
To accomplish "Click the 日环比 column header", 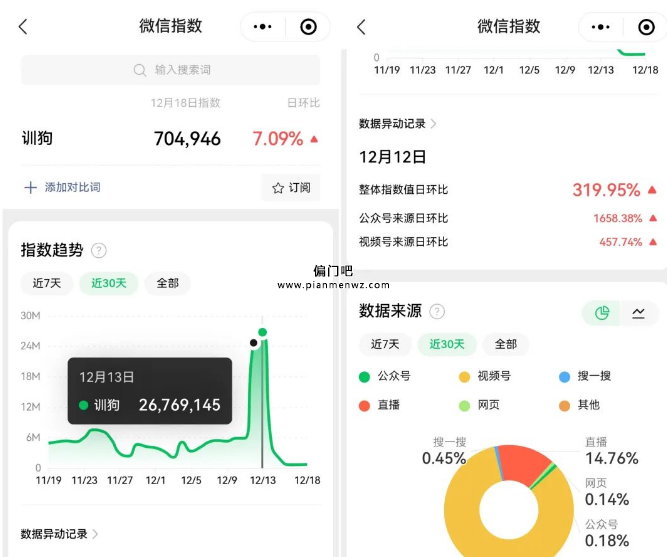I will [303, 103].
